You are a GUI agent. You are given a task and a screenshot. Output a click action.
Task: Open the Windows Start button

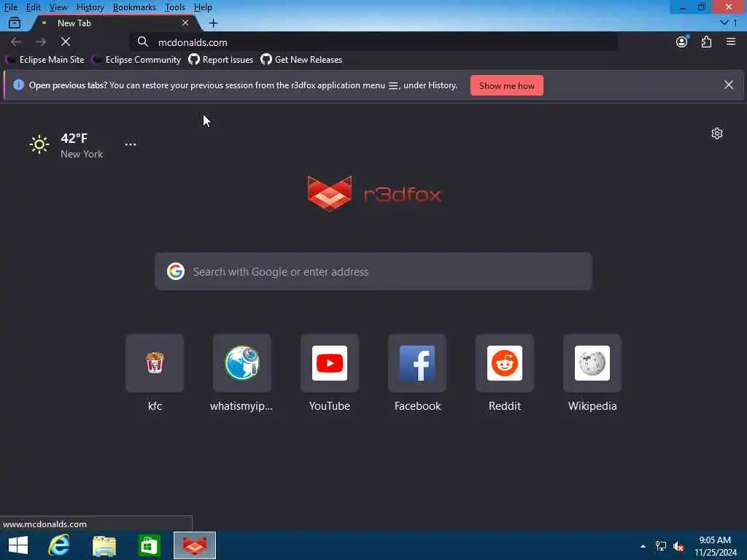click(18, 545)
